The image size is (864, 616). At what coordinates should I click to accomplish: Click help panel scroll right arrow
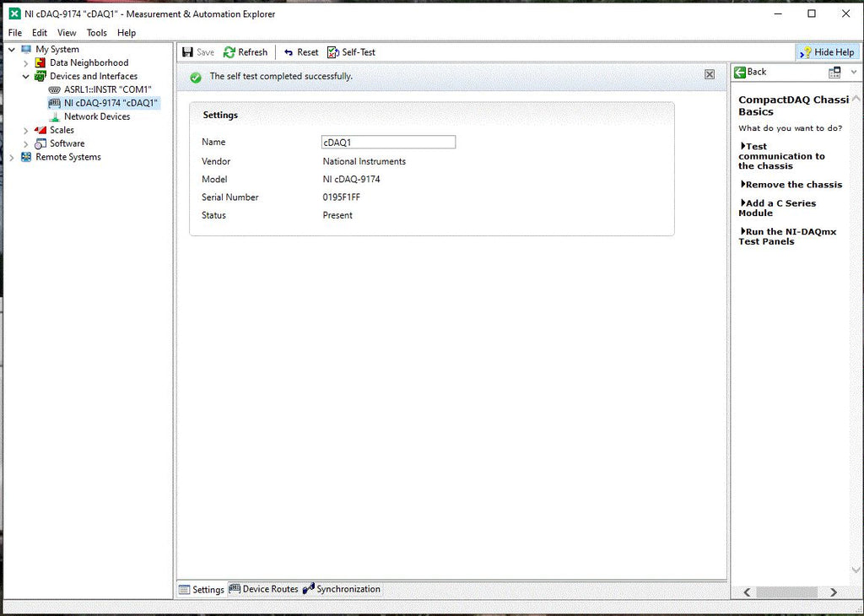point(834,592)
